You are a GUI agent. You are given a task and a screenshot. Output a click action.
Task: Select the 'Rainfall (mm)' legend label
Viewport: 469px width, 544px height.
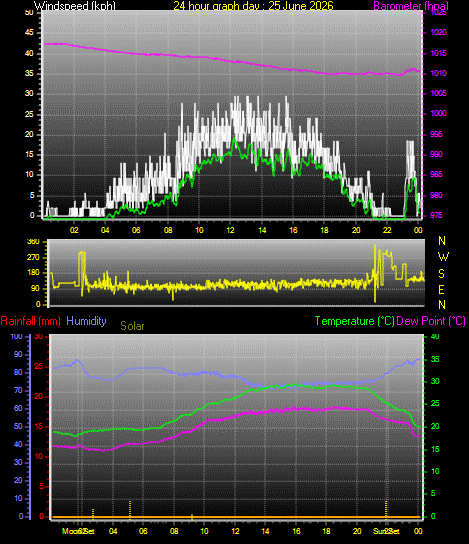point(31,321)
